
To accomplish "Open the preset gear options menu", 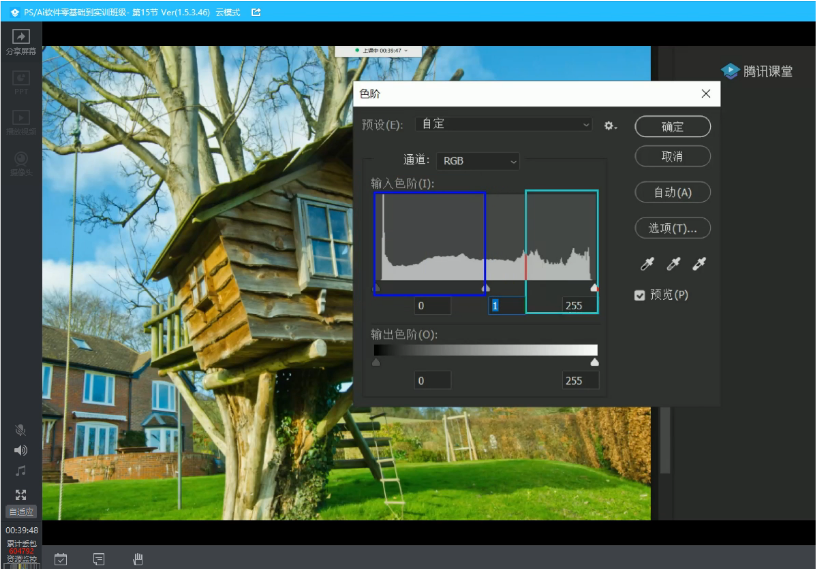I will [610, 126].
